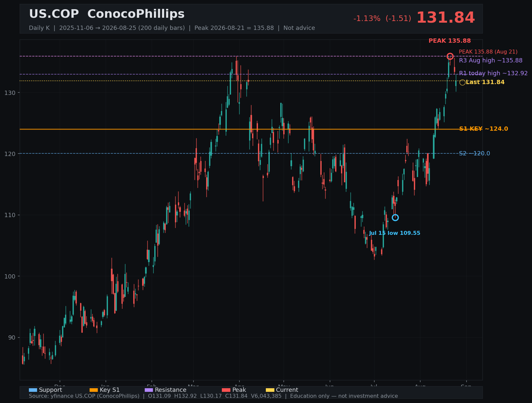The image size is (532, 403).
Task: Click the 'S1 KEY ~124.0' label
Action: (483, 129)
